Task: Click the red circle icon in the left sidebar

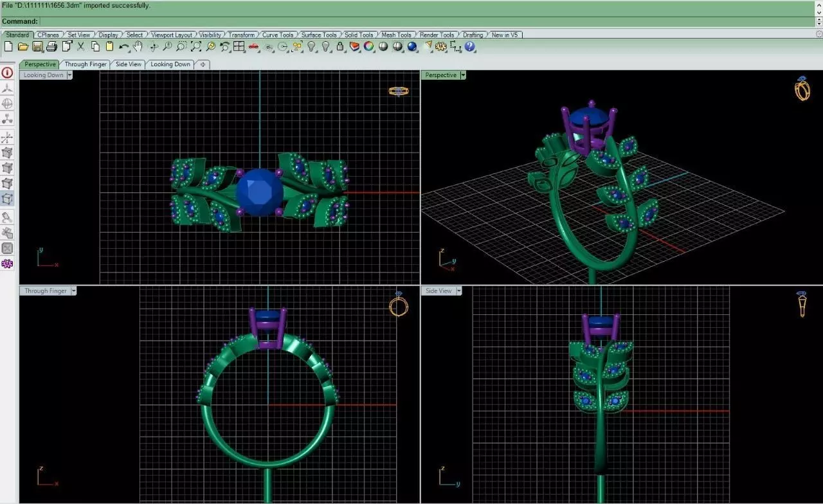Action: coord(7,73)
